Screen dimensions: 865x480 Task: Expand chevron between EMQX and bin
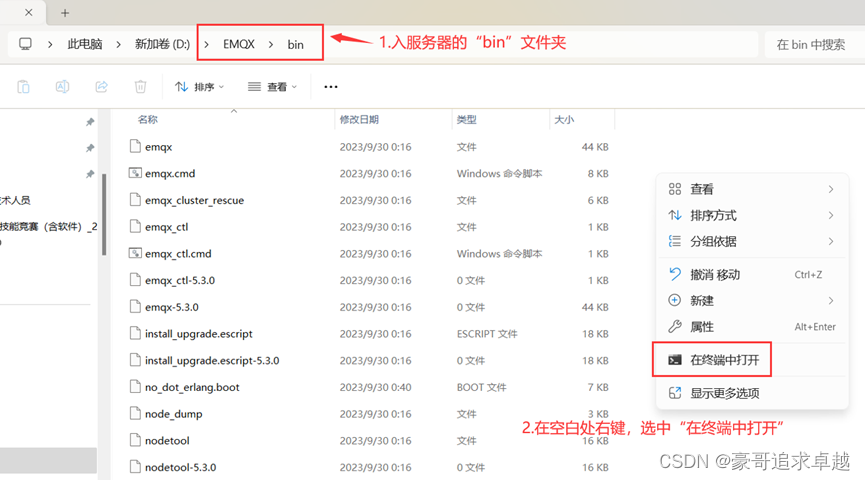[x=271, y=44]
